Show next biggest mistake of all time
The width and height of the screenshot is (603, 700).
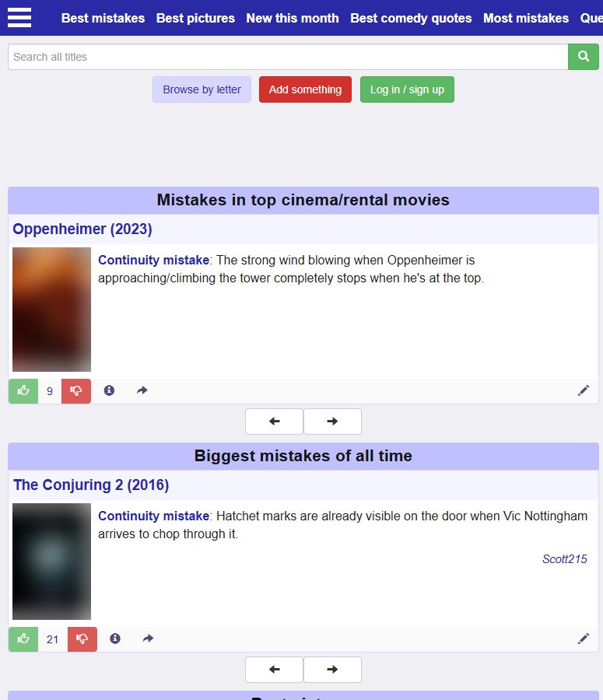(332, 669)
